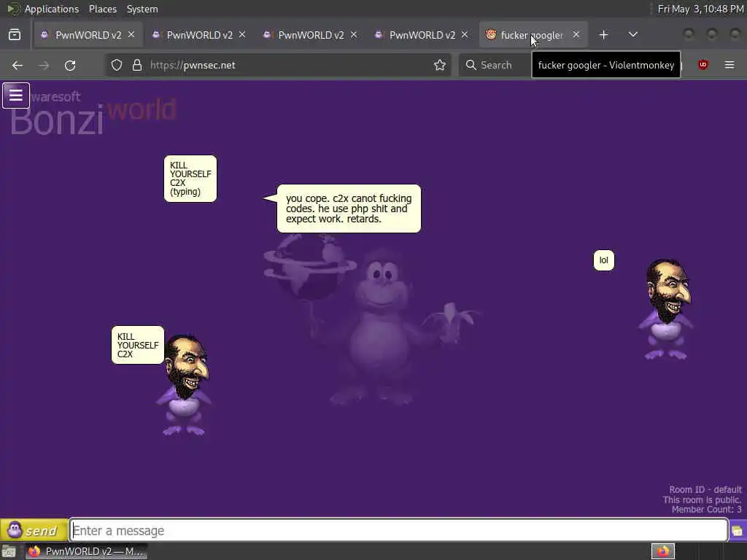Click the PwnWORLD v2 taskbar window button
Image resolution: width=747 pixels, height=560 pixels.
(86, 551)
